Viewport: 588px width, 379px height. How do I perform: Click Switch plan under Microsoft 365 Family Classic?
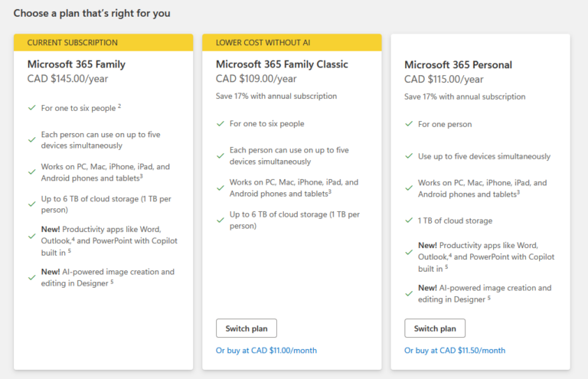pos(246,328)
